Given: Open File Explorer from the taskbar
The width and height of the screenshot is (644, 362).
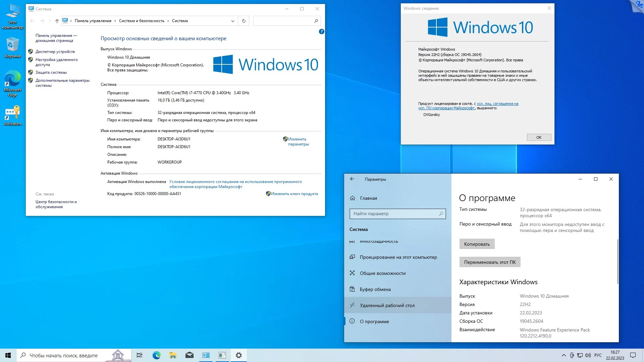Looking at the screenshot, I should (x=173, y=355).
